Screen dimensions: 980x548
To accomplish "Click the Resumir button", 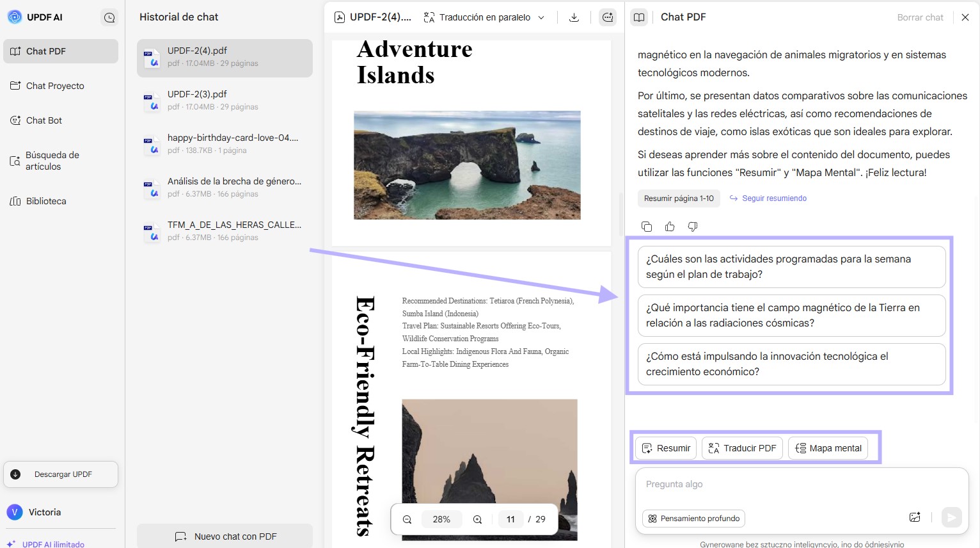I will 666,448.
